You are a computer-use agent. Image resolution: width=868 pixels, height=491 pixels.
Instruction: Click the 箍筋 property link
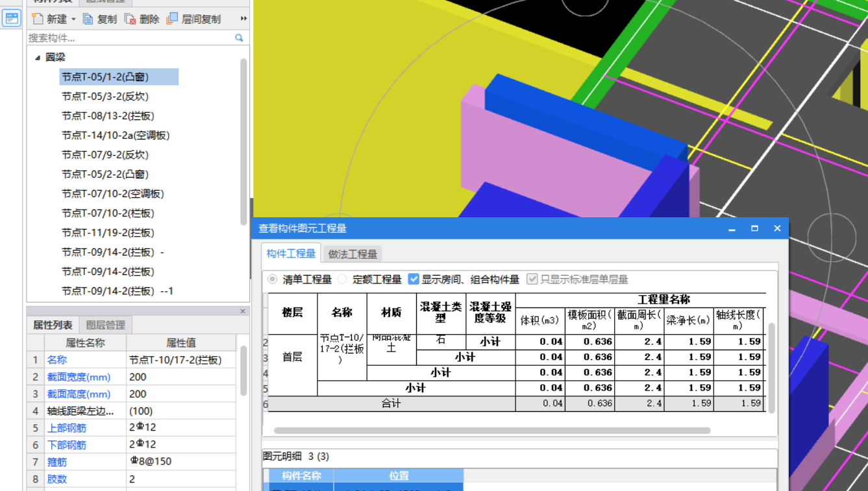[x=57, y=462]
